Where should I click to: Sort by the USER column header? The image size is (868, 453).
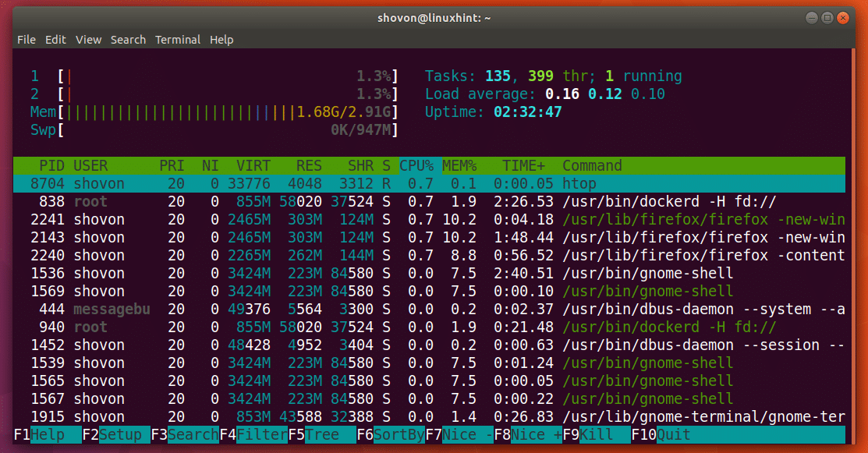point(90,165)
